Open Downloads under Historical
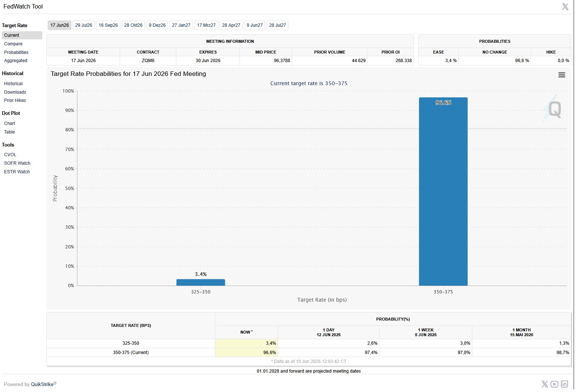 [15, 92]
